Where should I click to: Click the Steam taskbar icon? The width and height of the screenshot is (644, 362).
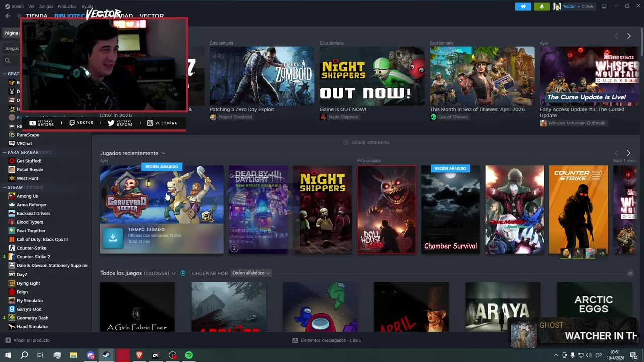[x=106, y=355]
